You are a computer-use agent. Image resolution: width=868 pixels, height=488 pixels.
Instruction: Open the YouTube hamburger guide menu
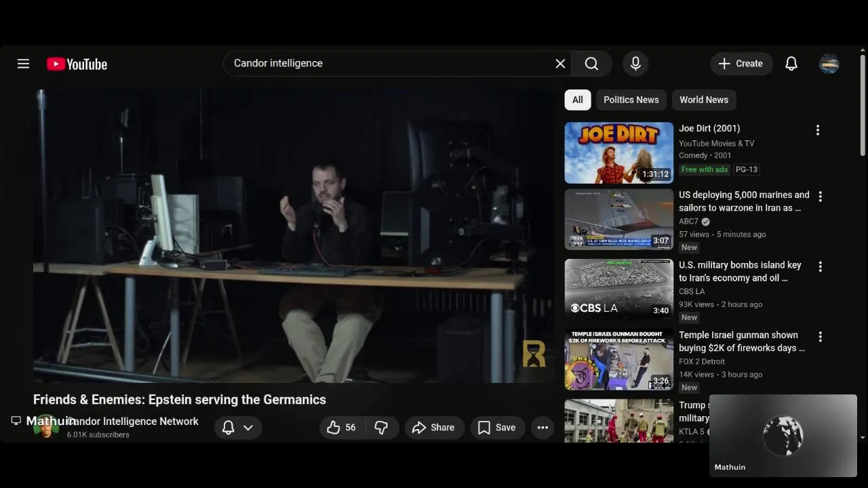(23, 64)
